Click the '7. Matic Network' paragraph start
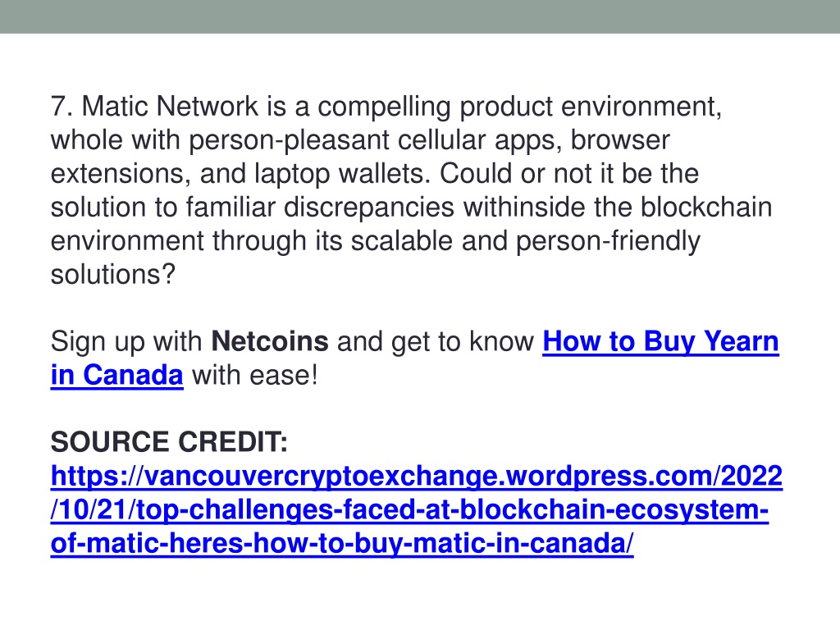This screenshot has height=630, width=840. coord(154,106)
